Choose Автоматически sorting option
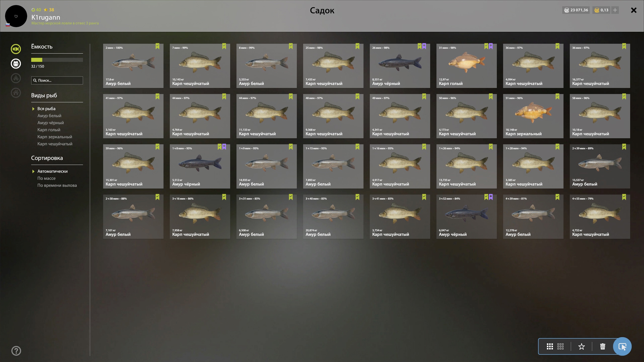The image size is (644, 362). click(x=53, y=171)
